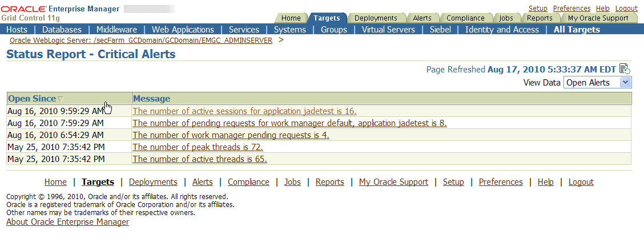The image size is (644, 243).
Task: Open the work manager pending requests is 4 alert
Action: point(231,135)
